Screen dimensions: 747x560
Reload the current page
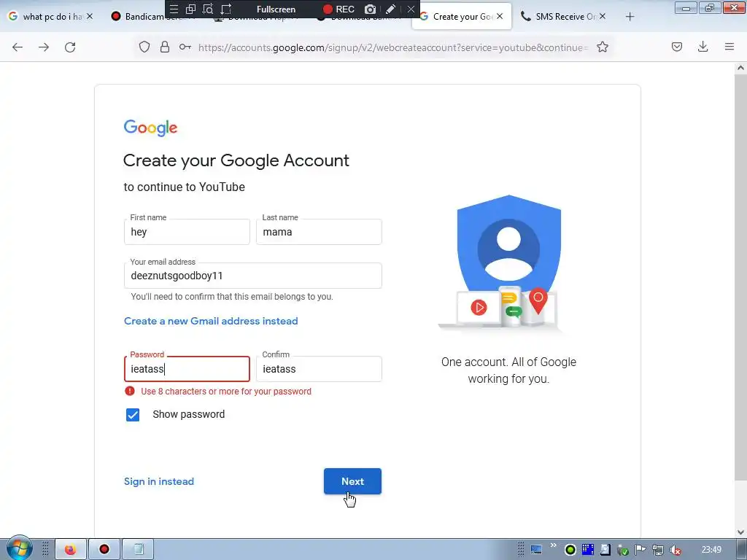pyautogui.click(x=70, y=47)
